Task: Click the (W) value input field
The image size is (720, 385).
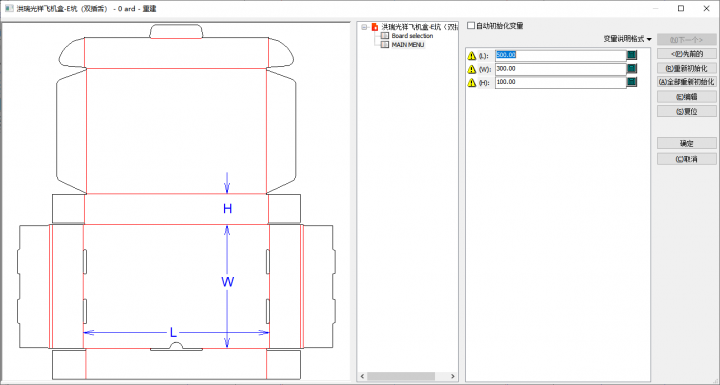Action: pyautogui.click(x=561, y=69)
